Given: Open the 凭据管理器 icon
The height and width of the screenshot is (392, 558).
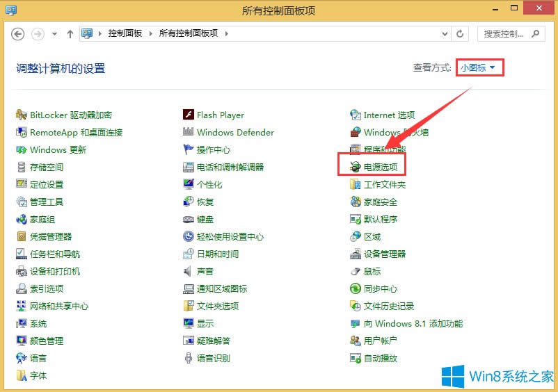Looking at the screenshot, I should point(22,236).
